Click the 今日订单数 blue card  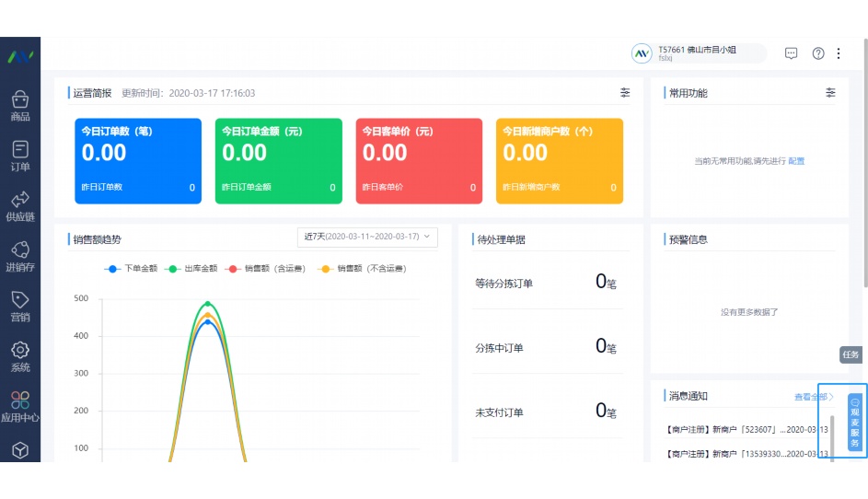(138, 160)
